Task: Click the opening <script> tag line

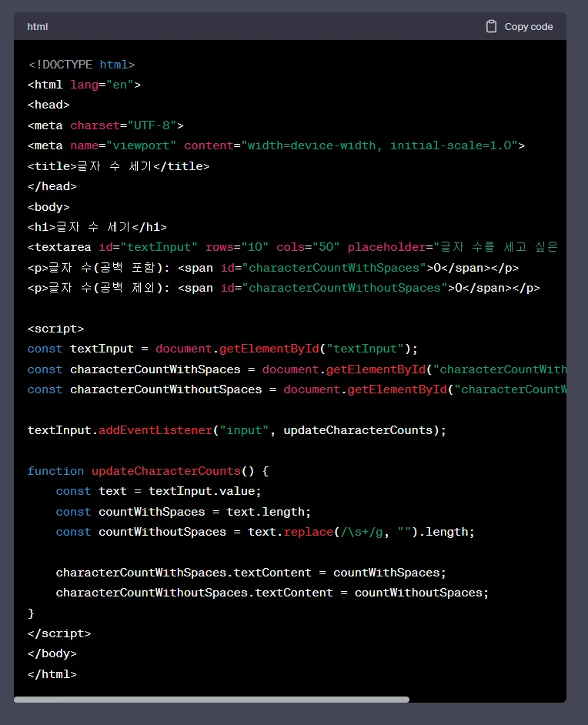Action: tap(56, 329)
